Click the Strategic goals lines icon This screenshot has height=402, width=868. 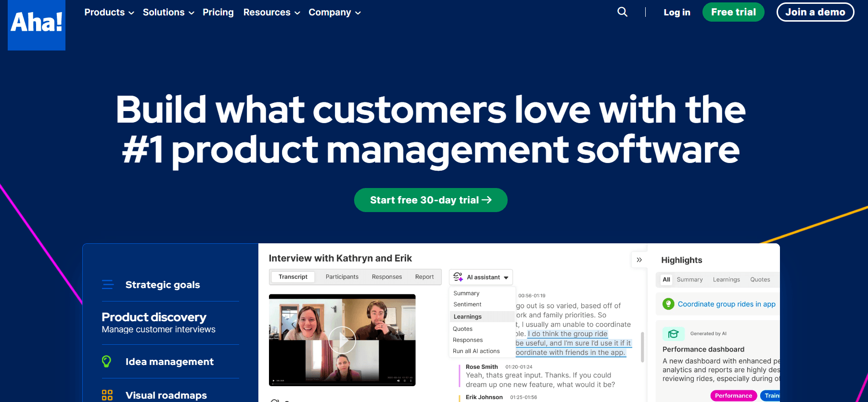[108, 285]
